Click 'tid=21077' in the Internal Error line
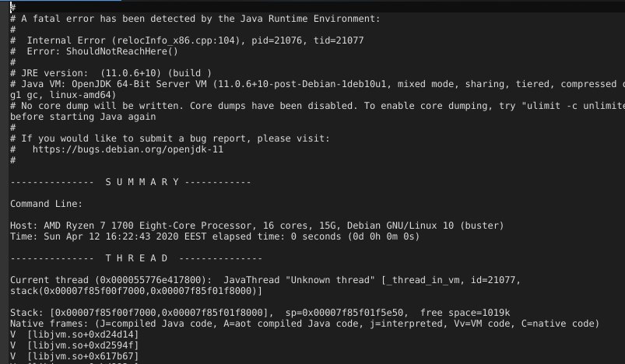Screen dimensions: 625x364 (339, 40)
